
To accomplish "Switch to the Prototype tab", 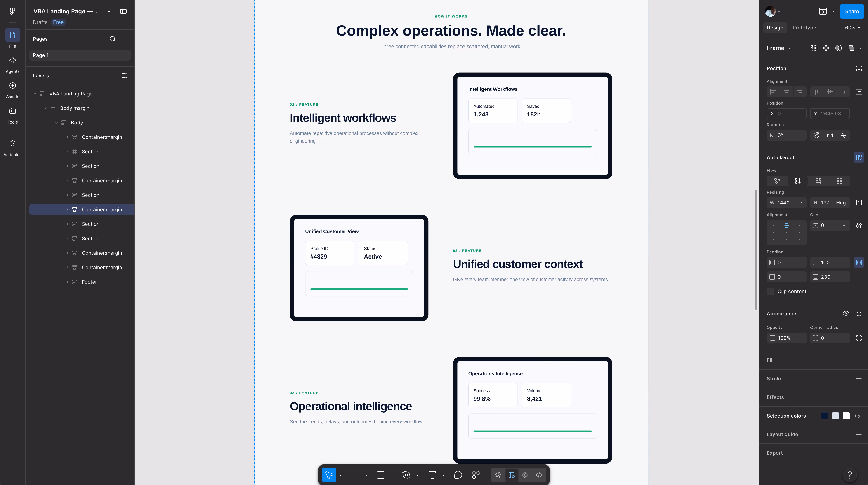I will [804, 28].
